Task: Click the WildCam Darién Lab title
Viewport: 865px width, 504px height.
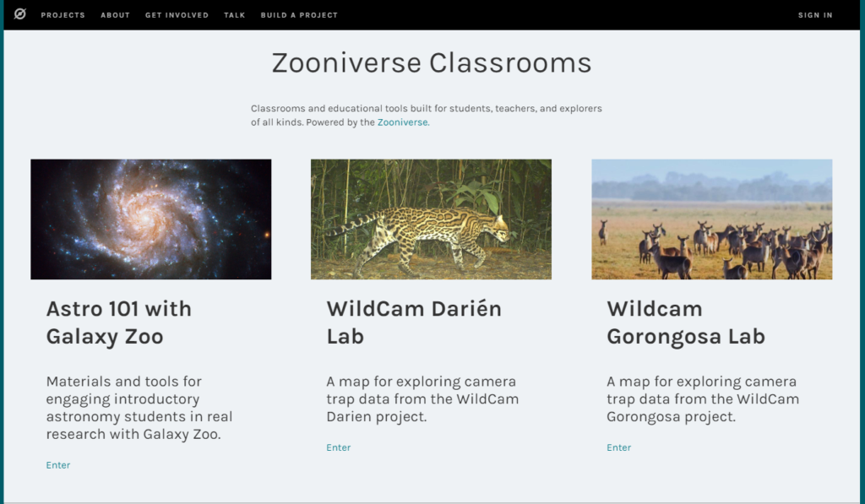Action: point(414,322)
